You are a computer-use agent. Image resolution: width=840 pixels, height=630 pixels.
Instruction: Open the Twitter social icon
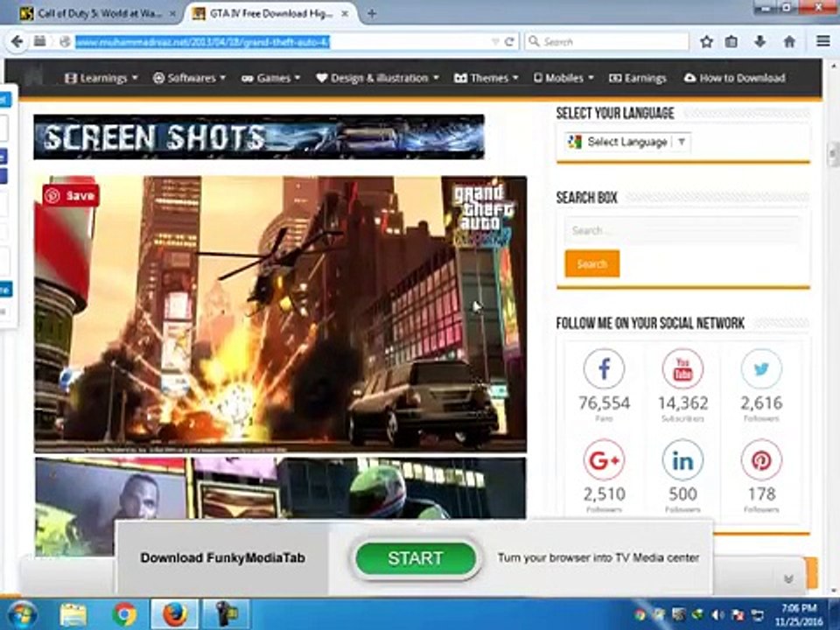pos(761,369)
